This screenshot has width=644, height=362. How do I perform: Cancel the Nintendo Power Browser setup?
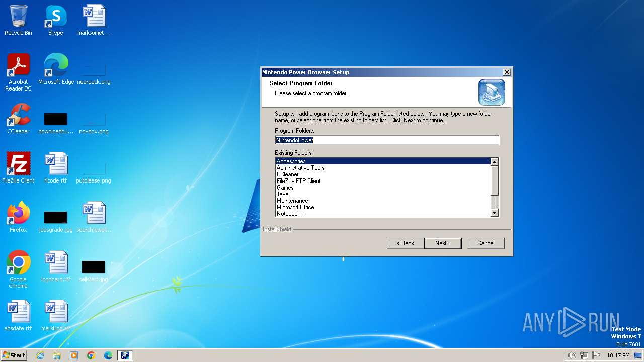[x=486, y=243]
